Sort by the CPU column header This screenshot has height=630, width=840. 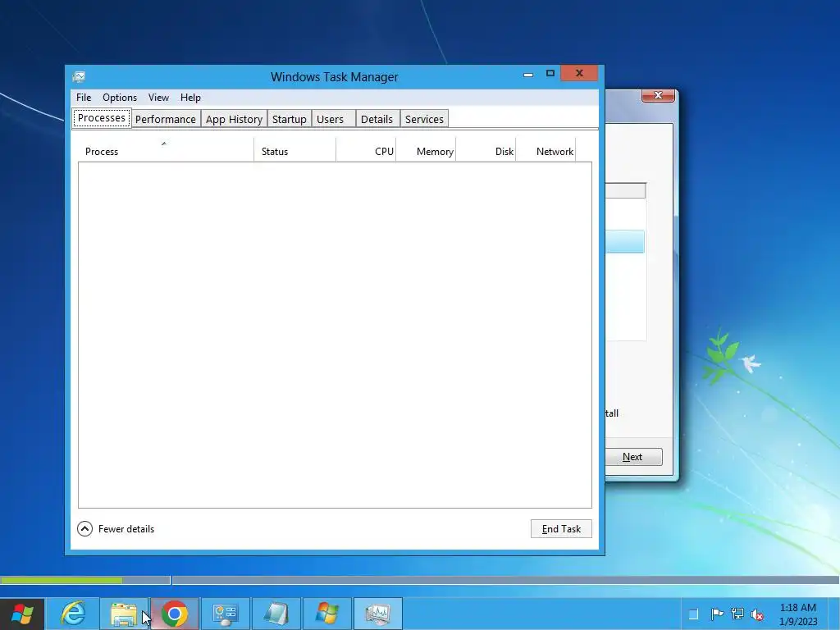click(x=366, y=150)
